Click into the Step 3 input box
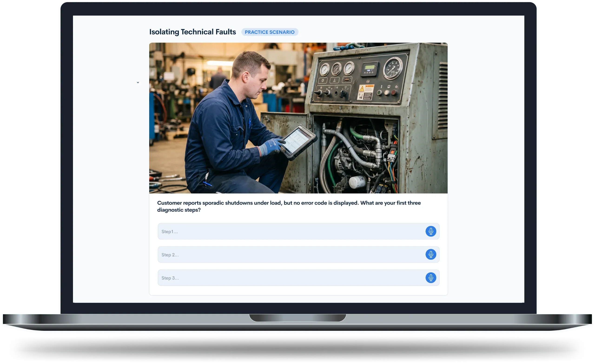This screenshot has height=364, width=595. (x=298, y=278)
